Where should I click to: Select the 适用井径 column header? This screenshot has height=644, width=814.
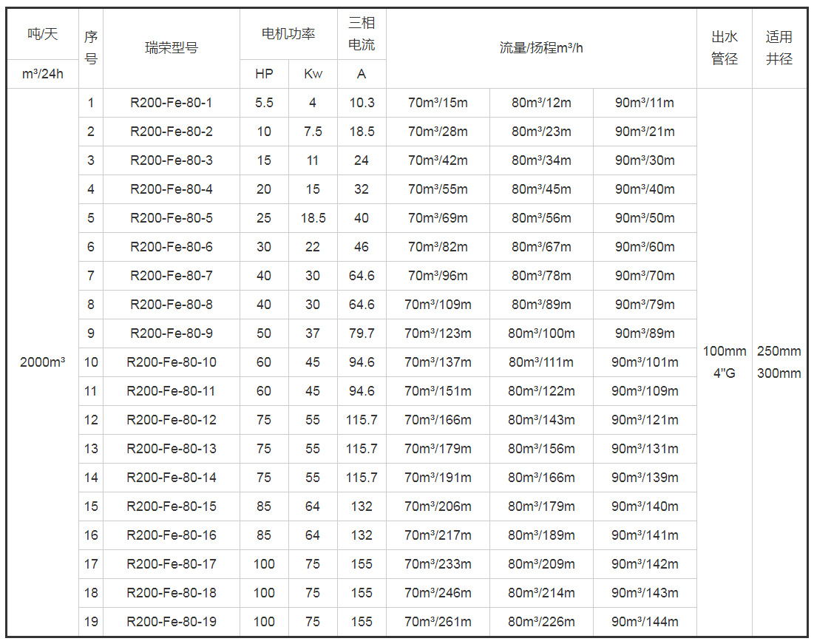(779, 48)
